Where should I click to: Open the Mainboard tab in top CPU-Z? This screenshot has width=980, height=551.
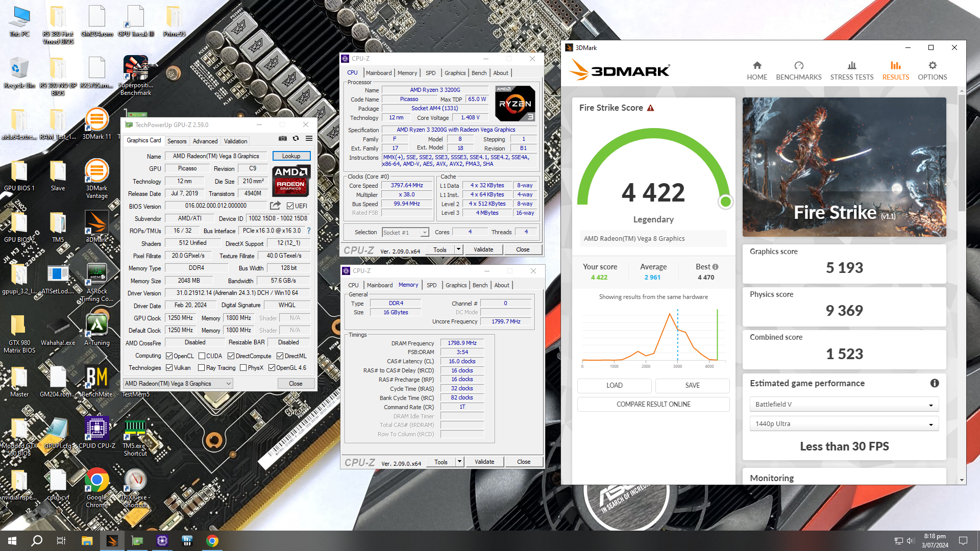coord(379,73)
